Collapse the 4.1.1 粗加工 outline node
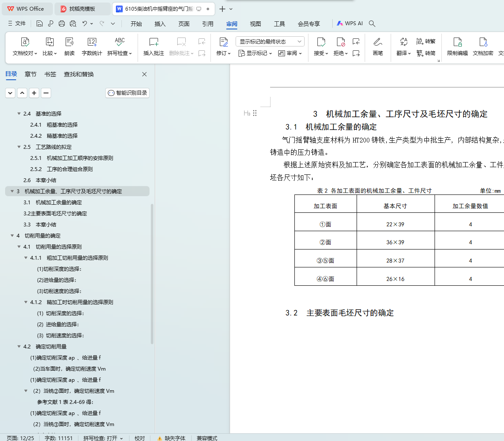 [x=26, y=258]
